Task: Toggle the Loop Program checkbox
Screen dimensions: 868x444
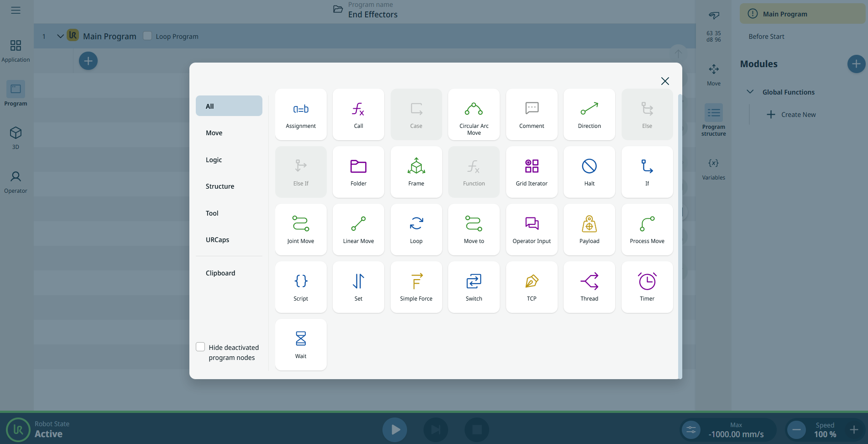Action: tap(147, 36)
